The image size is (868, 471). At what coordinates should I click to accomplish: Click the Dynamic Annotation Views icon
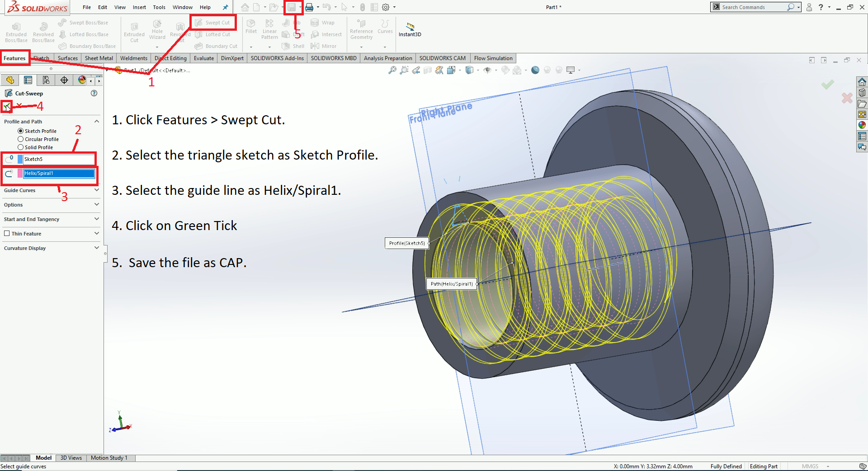click(x=439, y=70)
